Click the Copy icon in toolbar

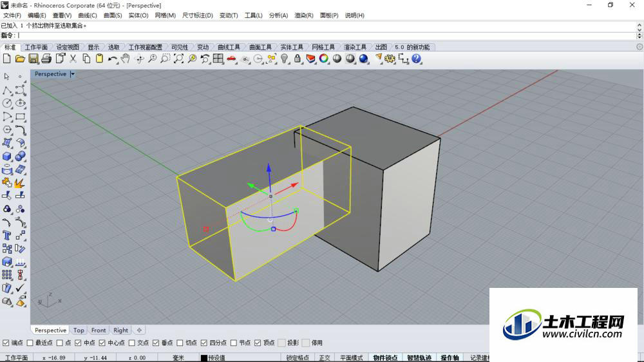tap(86, 59)
